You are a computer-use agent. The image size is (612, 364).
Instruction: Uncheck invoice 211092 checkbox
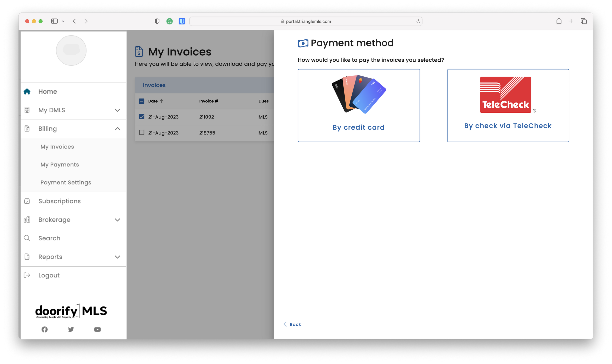click(x=142, y=117)
